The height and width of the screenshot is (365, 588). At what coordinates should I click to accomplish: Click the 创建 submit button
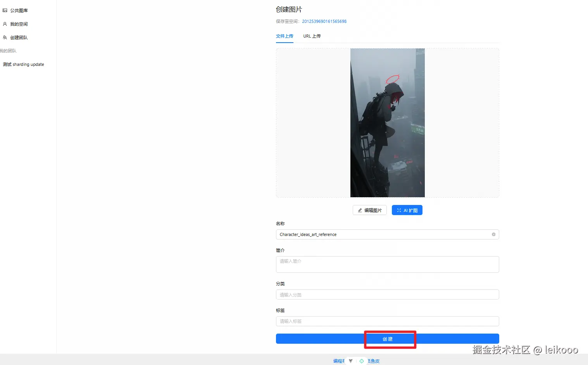(x=388, y=339)
